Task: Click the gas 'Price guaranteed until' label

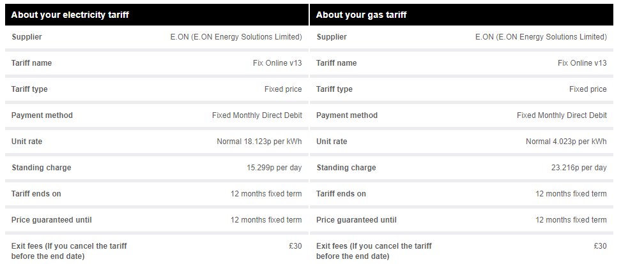Action: 356,220
